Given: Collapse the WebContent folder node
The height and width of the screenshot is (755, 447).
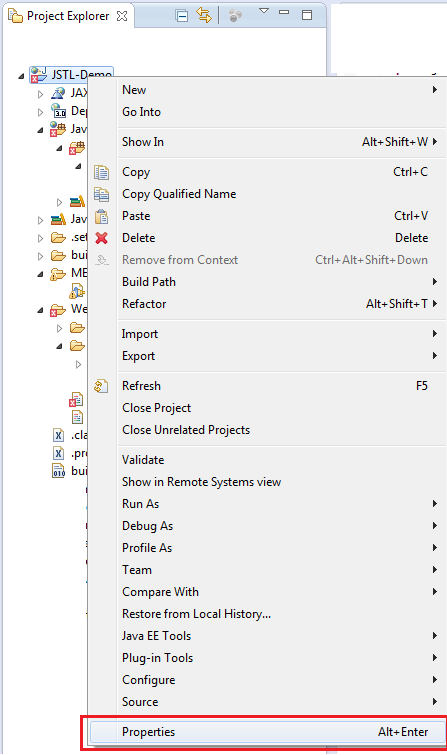Looking at the screenshot, I should point(40,310).
